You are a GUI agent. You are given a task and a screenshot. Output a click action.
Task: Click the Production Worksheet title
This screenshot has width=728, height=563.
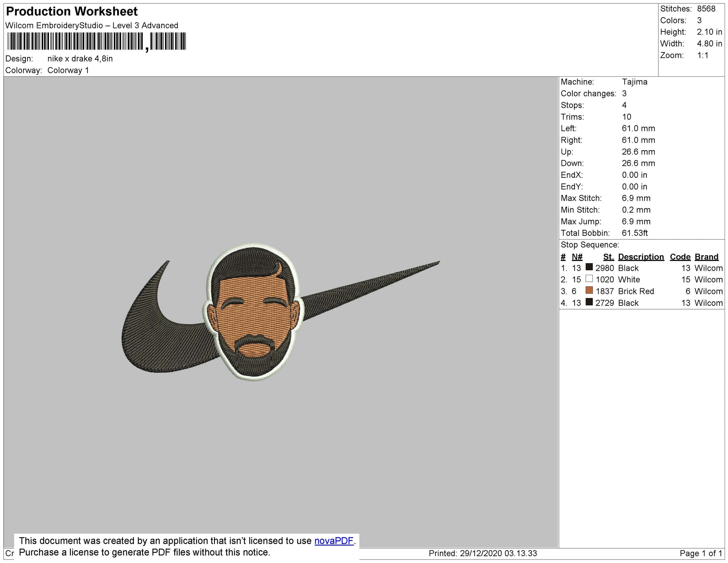tap(72, 12)
